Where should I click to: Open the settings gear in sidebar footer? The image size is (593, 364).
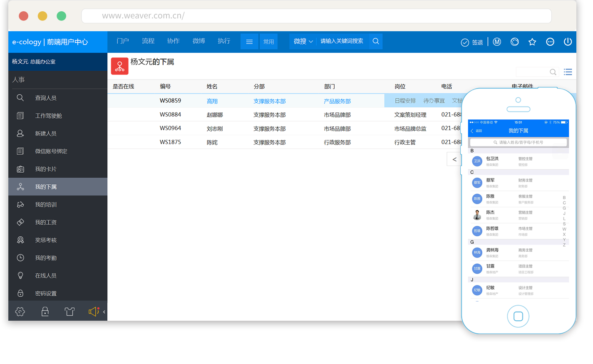20,311
